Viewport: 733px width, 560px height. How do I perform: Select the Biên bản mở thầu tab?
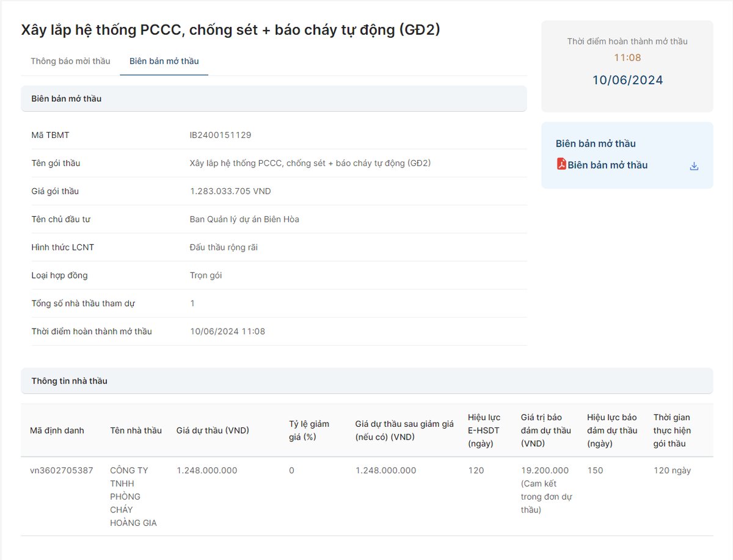[x=164, y=61]
